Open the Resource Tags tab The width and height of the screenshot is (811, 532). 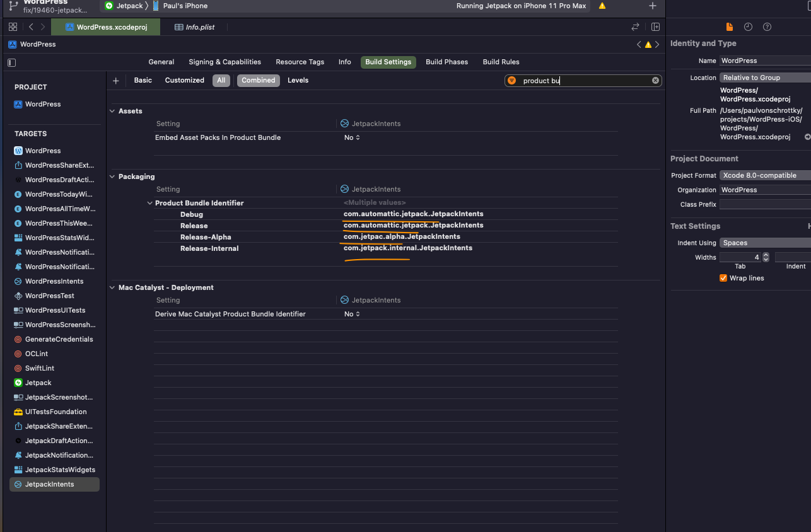(x=300, y=62)
